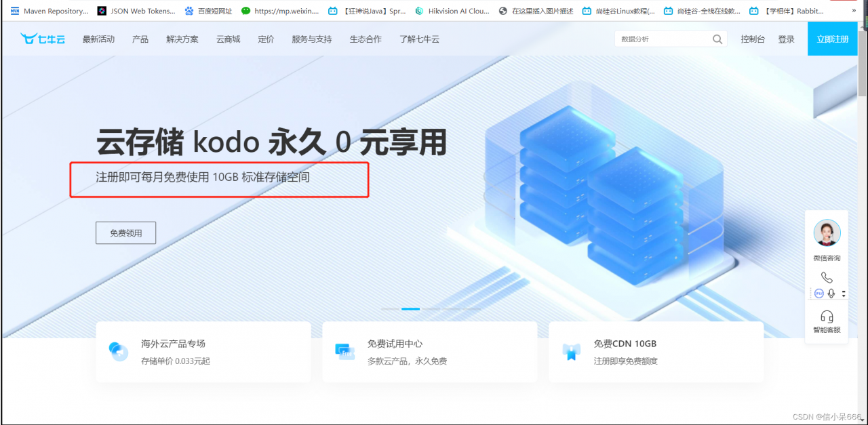Go to 控制台 console link
This screenshot has height=425, width=868.
[x=753, y=39]
